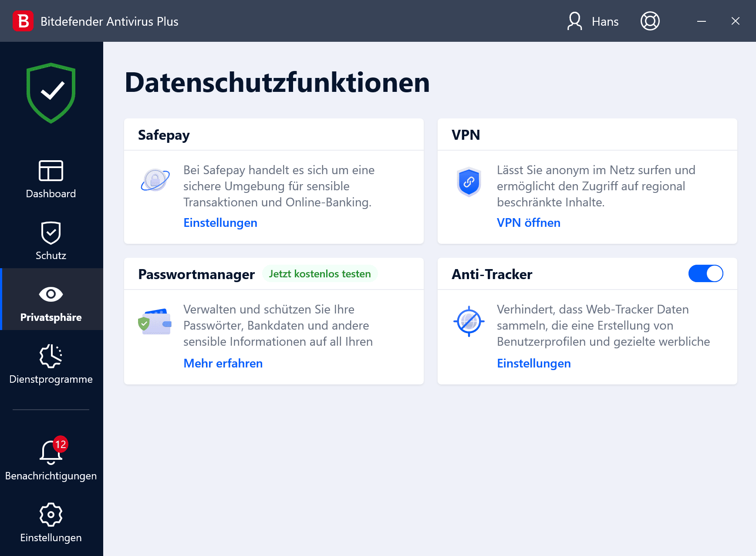This screenshot has height=556, width=756.
Task: Click the green shield status icon
Action: 51,93
